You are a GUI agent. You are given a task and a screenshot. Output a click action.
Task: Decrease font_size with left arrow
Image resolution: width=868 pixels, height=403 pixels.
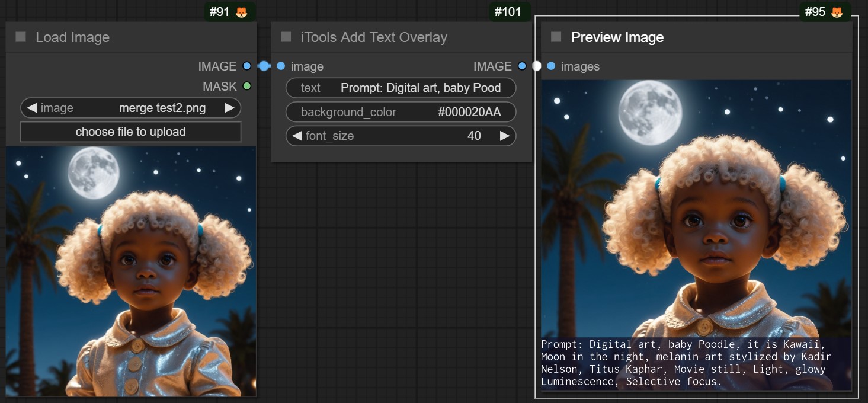click(296, 136)
